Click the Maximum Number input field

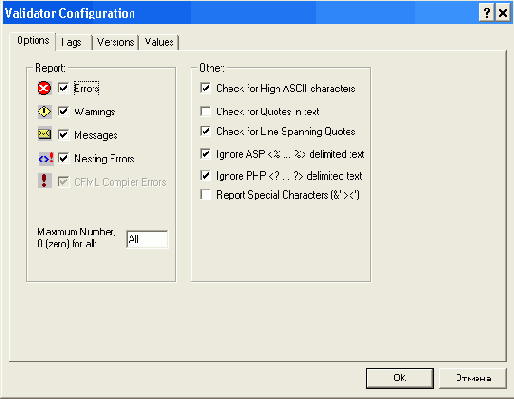147,239
